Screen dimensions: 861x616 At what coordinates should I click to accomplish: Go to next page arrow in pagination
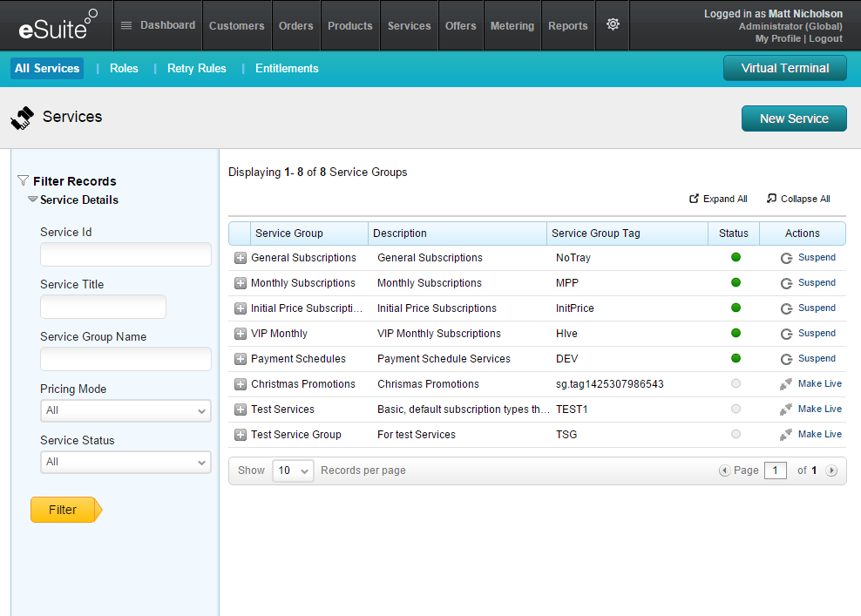click(831, 470)
